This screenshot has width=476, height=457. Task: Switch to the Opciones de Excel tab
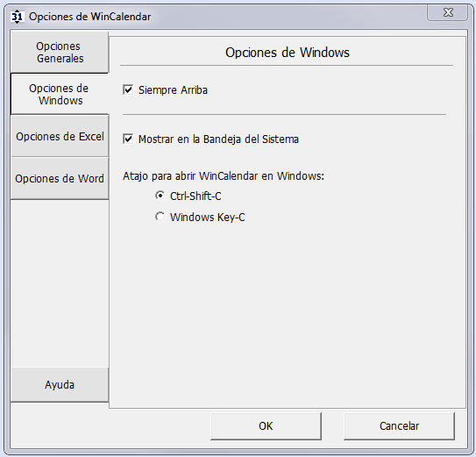60,136
